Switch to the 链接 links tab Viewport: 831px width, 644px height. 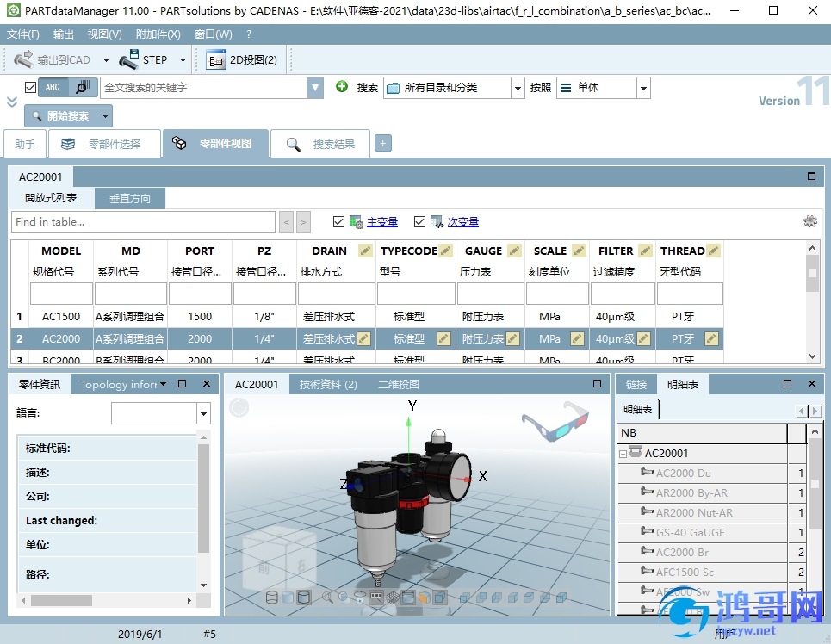[636, 384]
